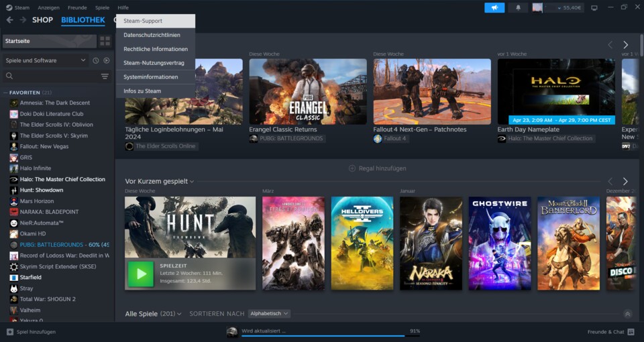Click the green play button for Hunt
The height and width of the screenshot is (342, 644).
tap(142, 274)
